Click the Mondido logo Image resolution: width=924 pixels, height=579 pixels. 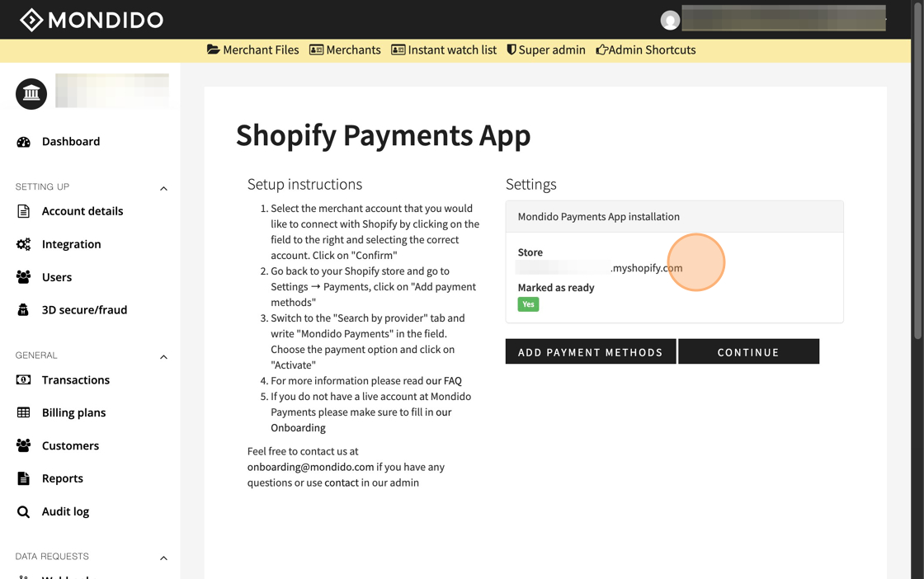click(92, 20)
